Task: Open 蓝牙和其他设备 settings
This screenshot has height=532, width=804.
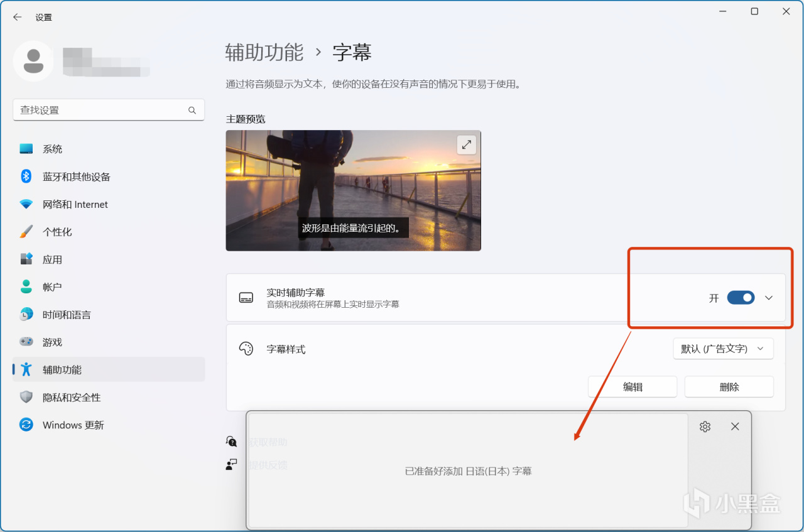Action: click(x=109, y=176)
